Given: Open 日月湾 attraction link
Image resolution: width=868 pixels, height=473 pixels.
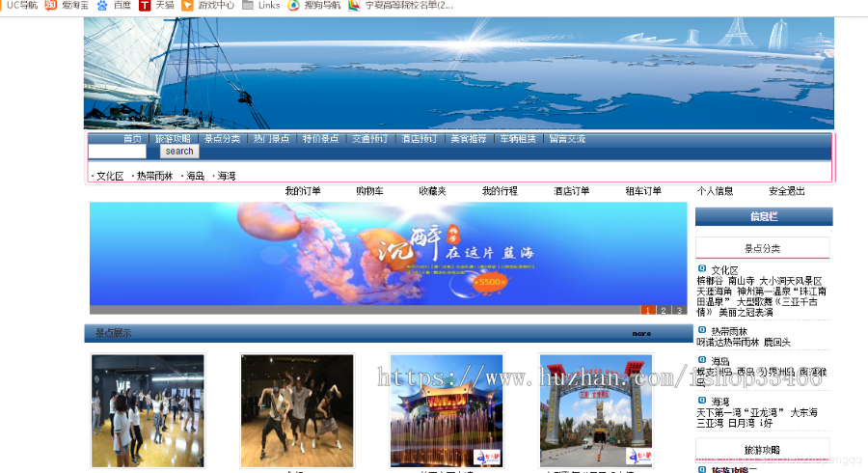Looking at the screenshot, I should click(x=742, y=423).
